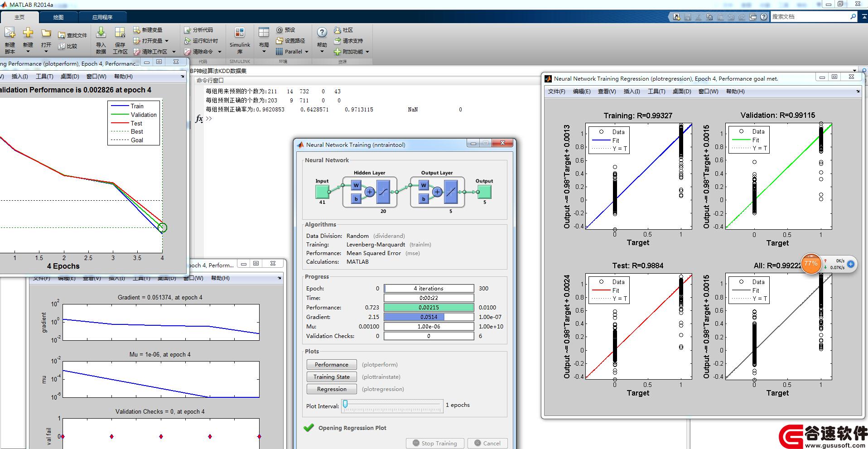Click the Performance plot button
This screenshot has width=868, height=449.
332,365
